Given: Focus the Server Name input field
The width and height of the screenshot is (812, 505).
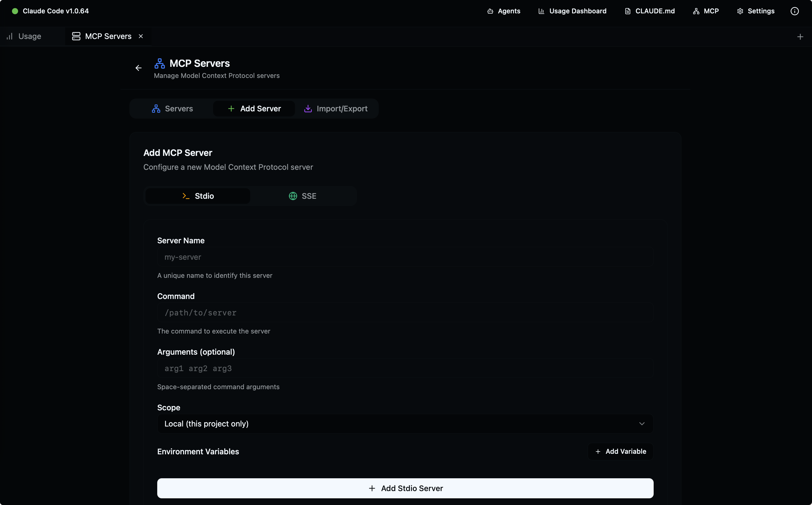Looking at the screenshot, I should click(405, 257).
